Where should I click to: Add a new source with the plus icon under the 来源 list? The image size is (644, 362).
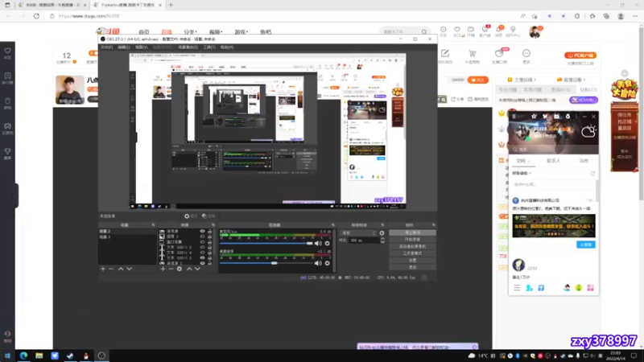[163, 269]
